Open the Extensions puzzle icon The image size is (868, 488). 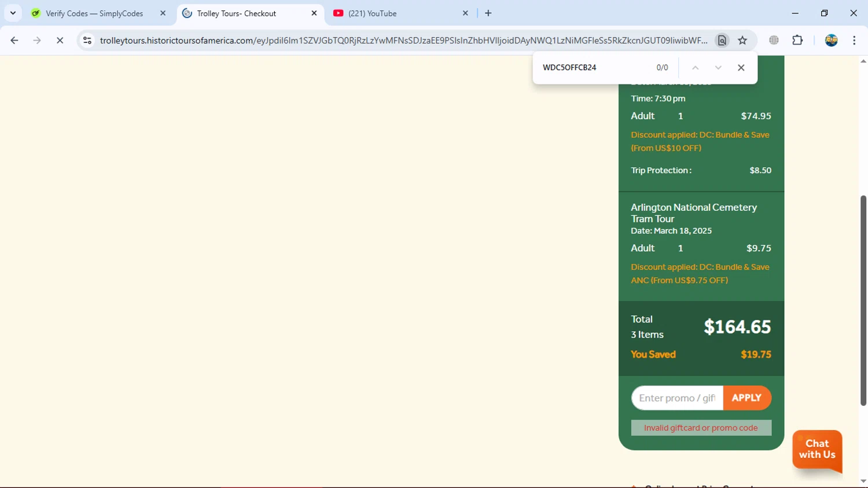797,41
